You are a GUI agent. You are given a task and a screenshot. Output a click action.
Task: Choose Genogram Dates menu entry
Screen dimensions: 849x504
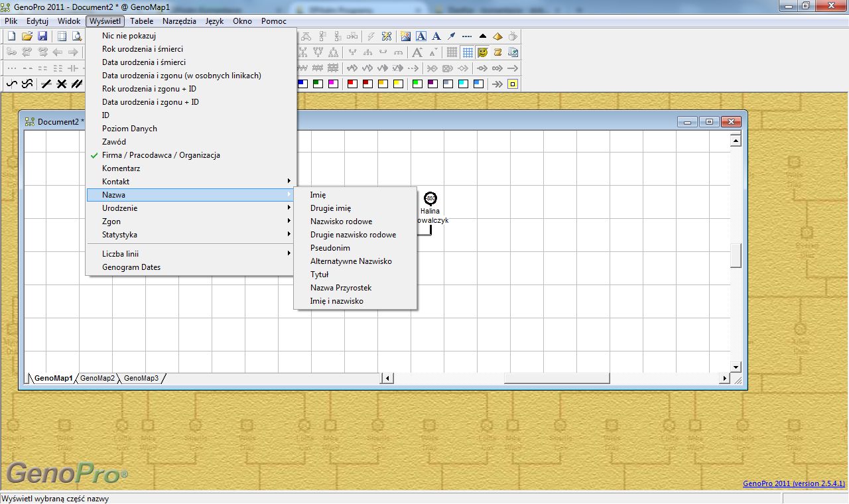pyautogui.click(x=191, y=267)
